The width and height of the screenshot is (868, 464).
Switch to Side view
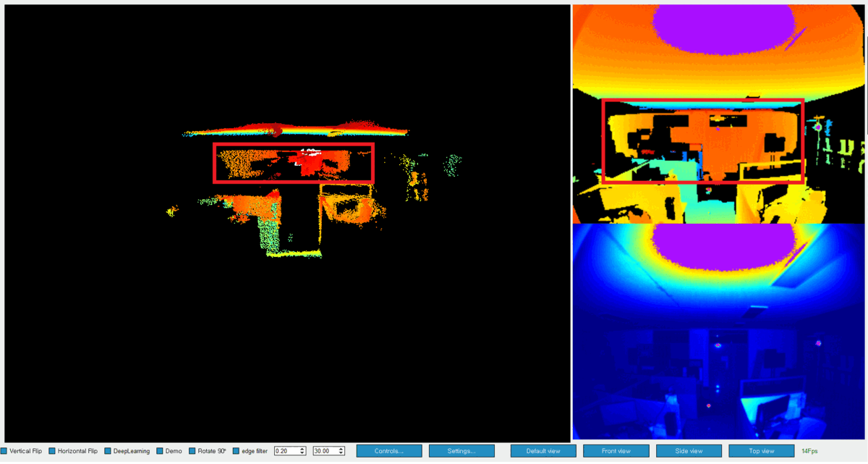688,450
